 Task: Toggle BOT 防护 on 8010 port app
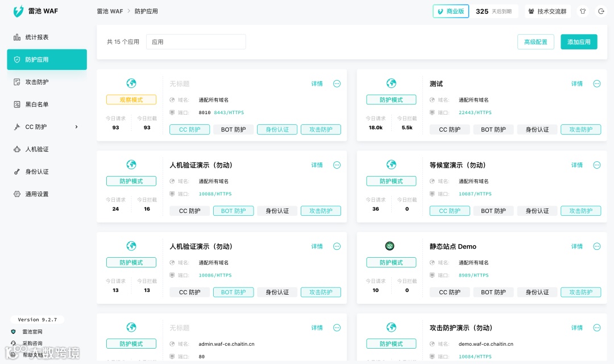pyautogui.click(x=234, y=129)
